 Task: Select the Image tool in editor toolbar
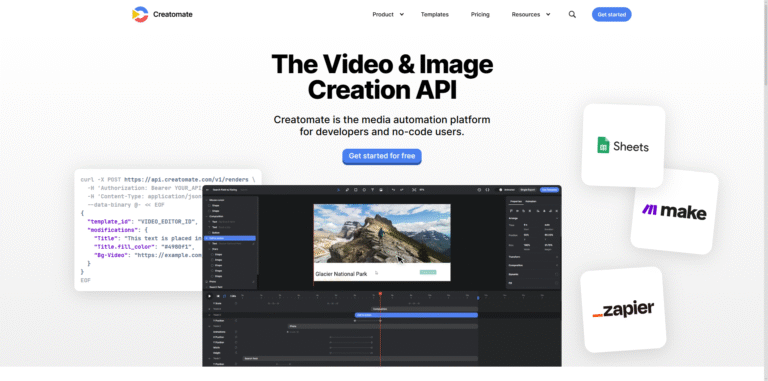pyautogui.click(x=381, y=190)
